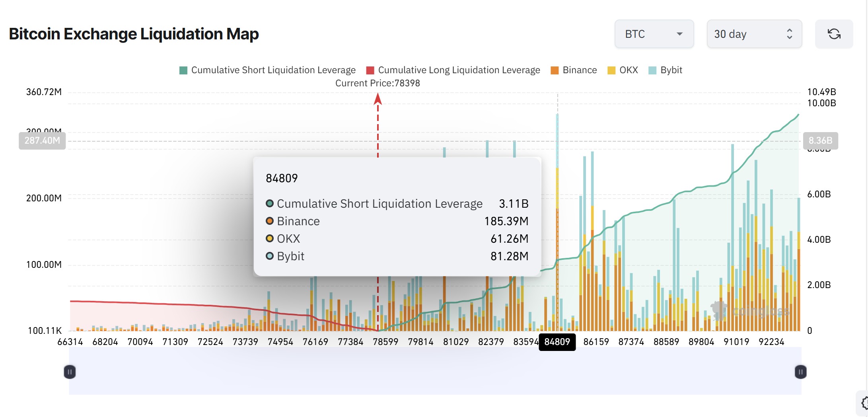Click the Bybit teal dot in the tooltip
The width and height of the screenshot is (868, 417).
(x=269, y=256)
